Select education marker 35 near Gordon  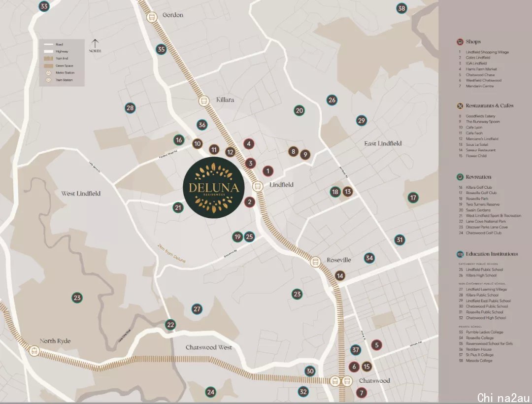pos(161,49)
